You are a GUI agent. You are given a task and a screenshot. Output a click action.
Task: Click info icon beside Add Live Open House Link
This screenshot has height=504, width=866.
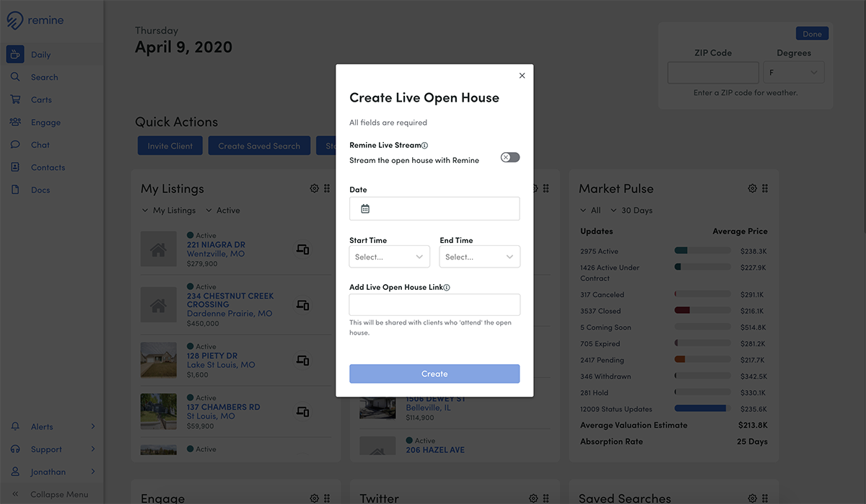point(447,288)
